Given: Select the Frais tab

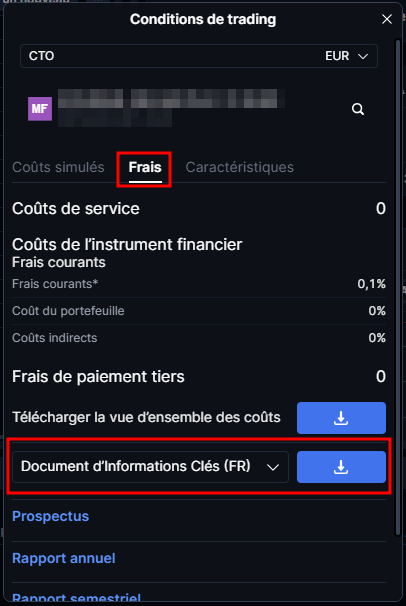Looking at the screenshot, I should 145,167.
